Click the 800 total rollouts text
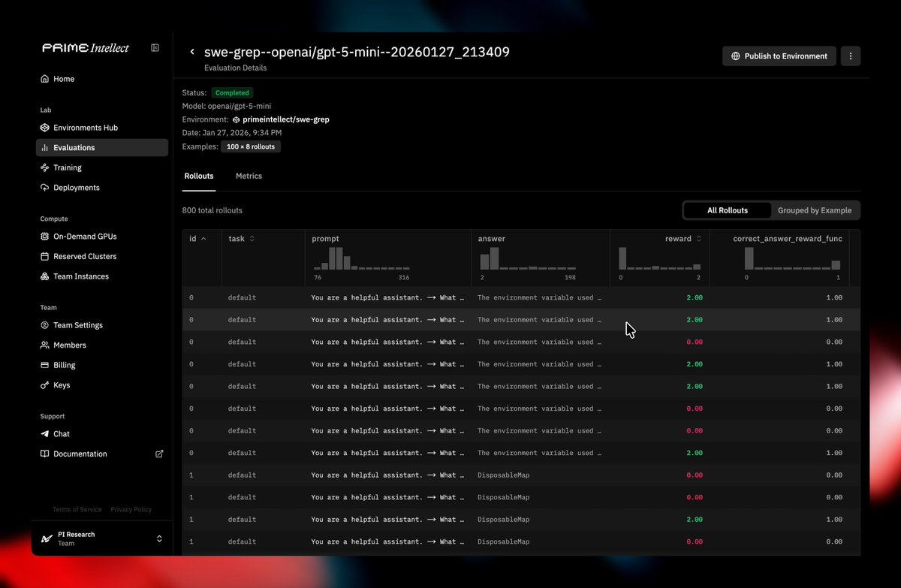Image resolution: width=901 pixels, height=588 pixels. click(212, 211)
